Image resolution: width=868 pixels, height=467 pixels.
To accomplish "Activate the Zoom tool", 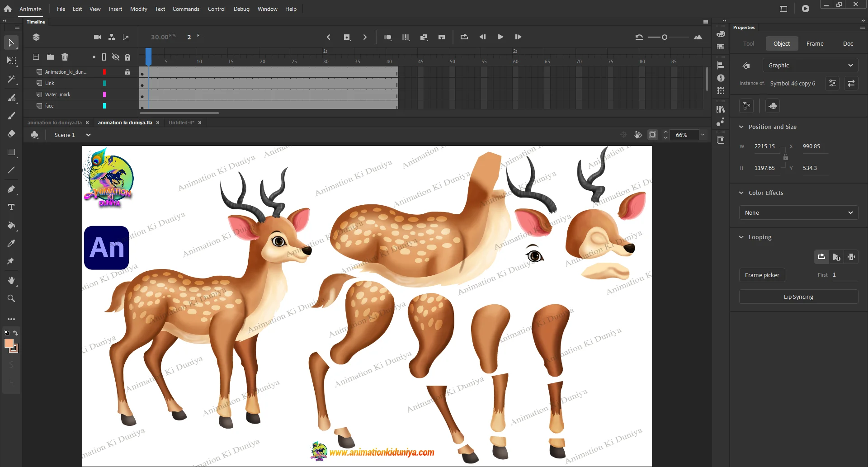I will click(x=11, y=298).
